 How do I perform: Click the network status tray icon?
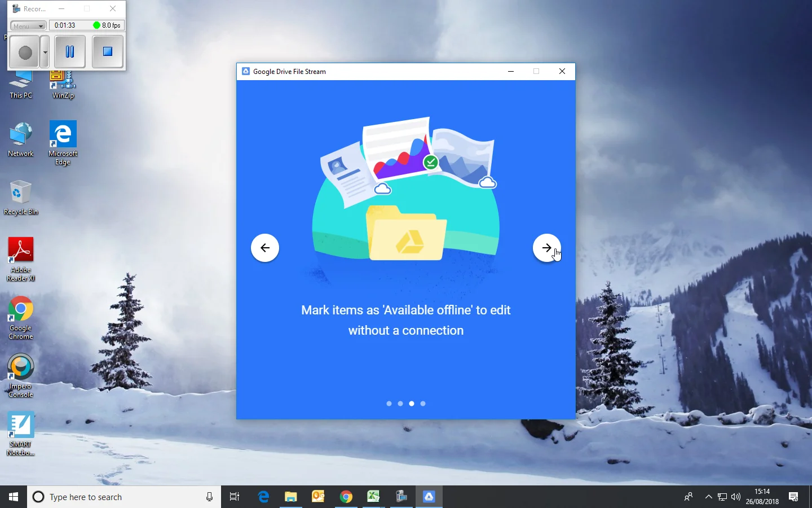point(722,497)
